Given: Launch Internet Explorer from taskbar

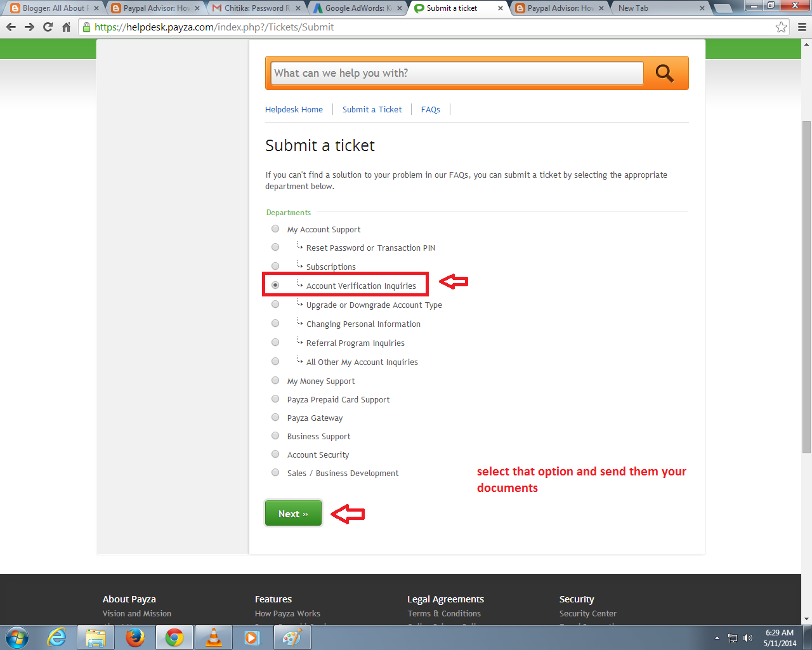Looking at the screenshot, I should [57, 637].
